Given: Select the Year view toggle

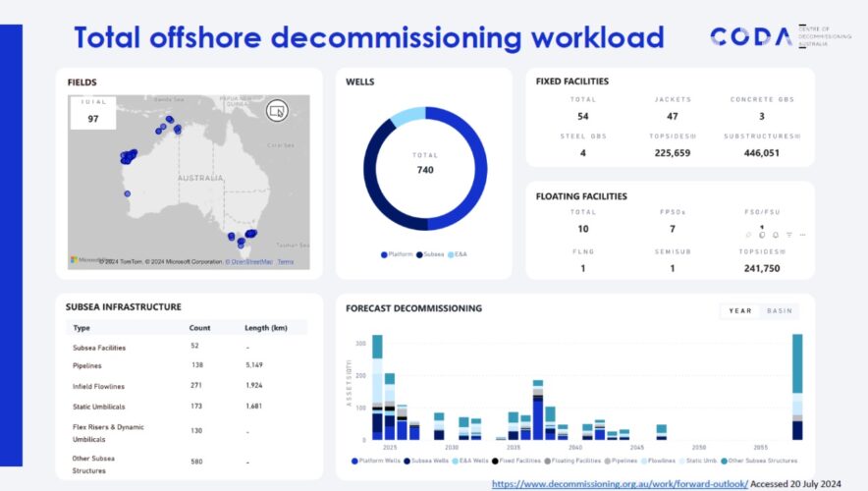Looking at the screenshot, I should pyautogui.click(x=739, y=311).
